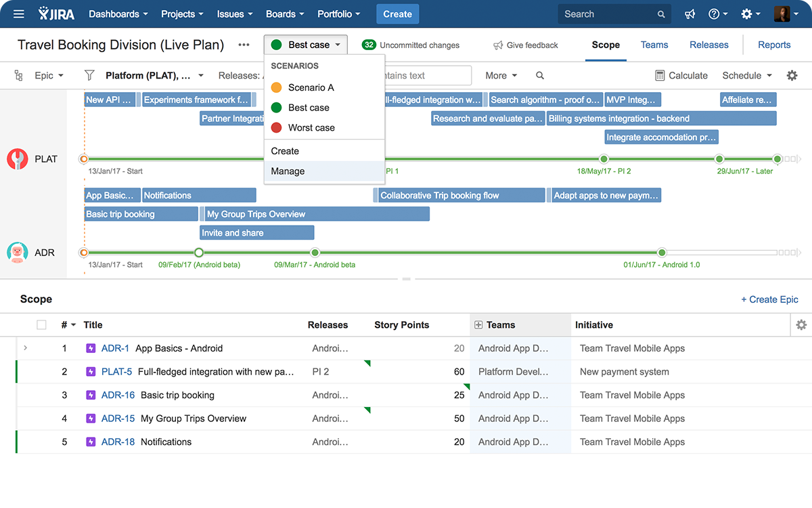Click epic icon of ADR-1 row
The width and height of the screenshot is (812, 508).
(x=91, y=348)
